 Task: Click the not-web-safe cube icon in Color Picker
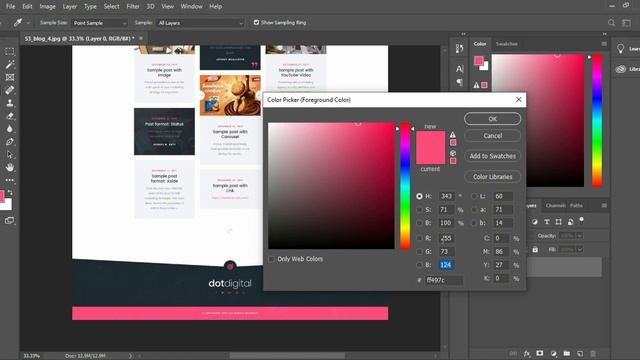click(453, 153)
